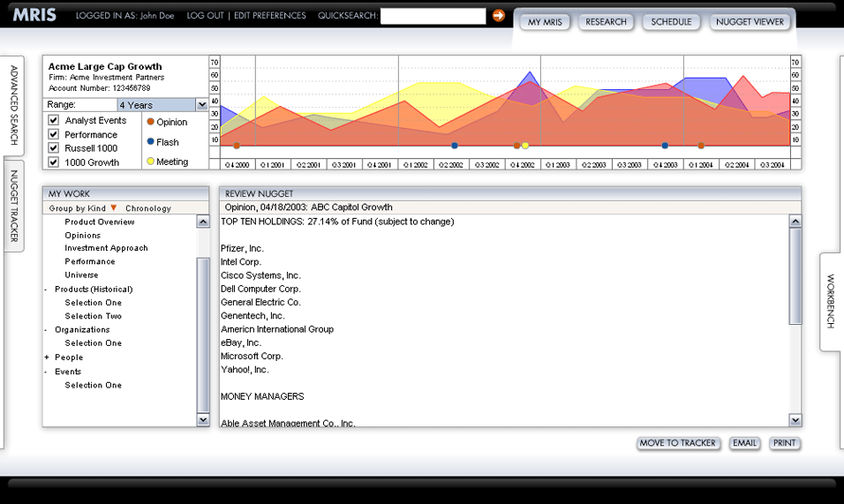Click the blue Flash legend dot

(x=151, y=141)
